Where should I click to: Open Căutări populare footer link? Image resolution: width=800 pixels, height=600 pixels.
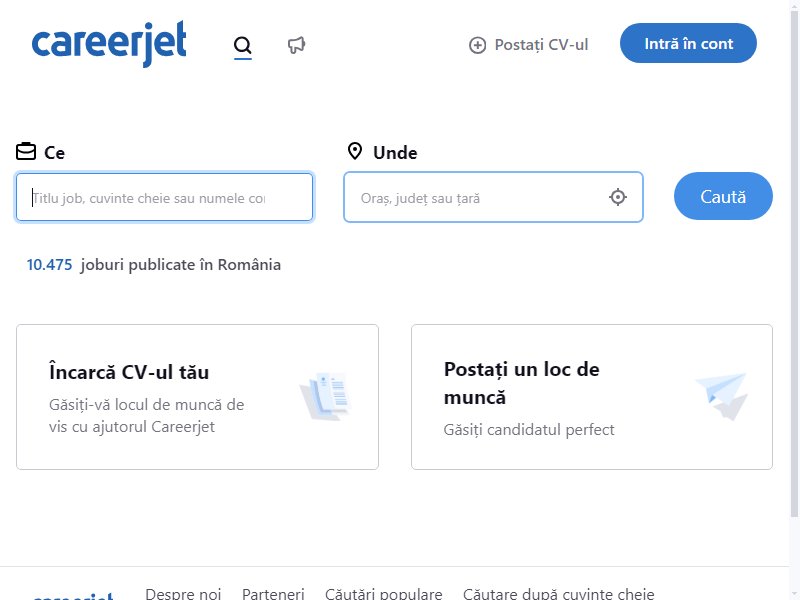384,593
